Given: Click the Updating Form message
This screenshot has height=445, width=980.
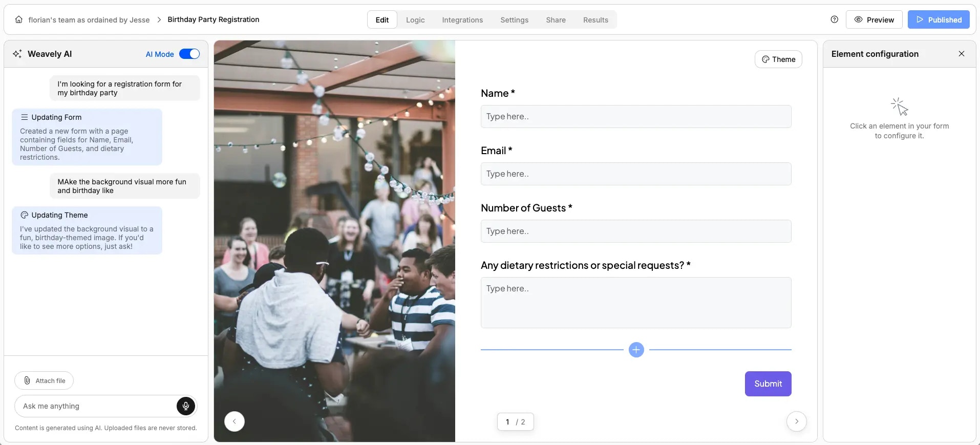Looking at the screenshot, I should click(x=87, y=137).
